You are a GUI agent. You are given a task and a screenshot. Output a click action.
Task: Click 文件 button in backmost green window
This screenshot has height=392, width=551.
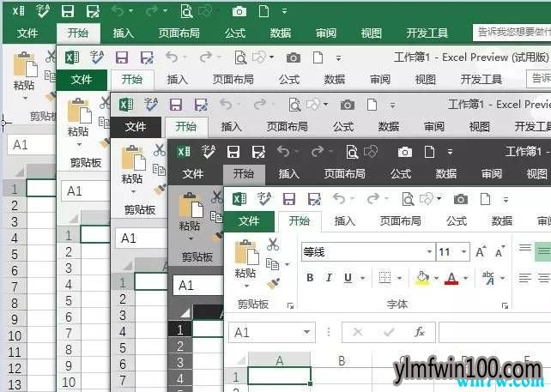tap(27, 33)
